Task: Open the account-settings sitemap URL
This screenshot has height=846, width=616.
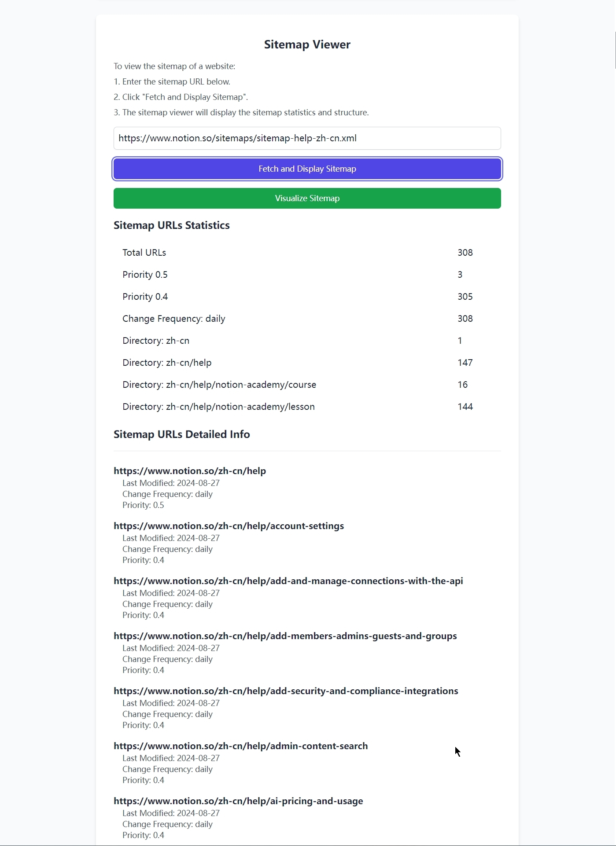Action: tap(229, 526)
